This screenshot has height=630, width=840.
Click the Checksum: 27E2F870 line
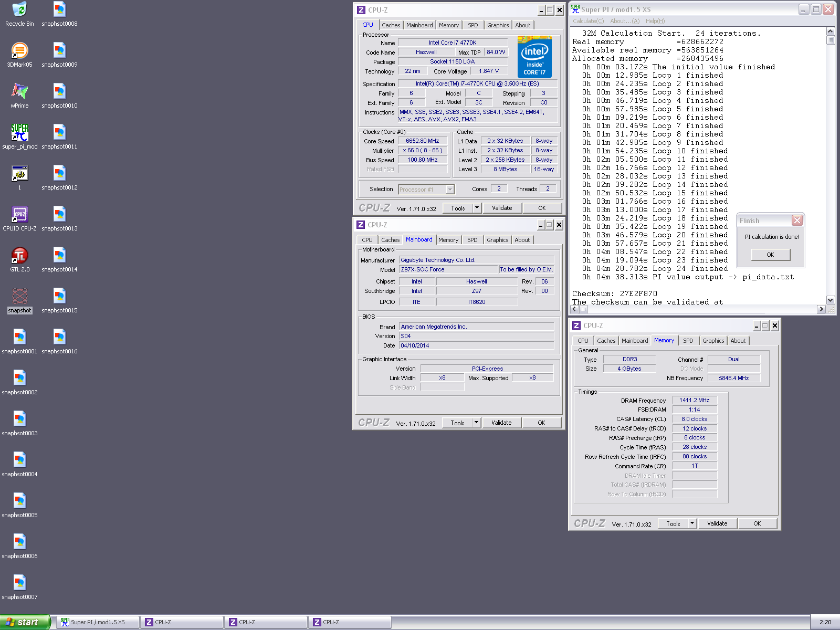tap(615, 293)
